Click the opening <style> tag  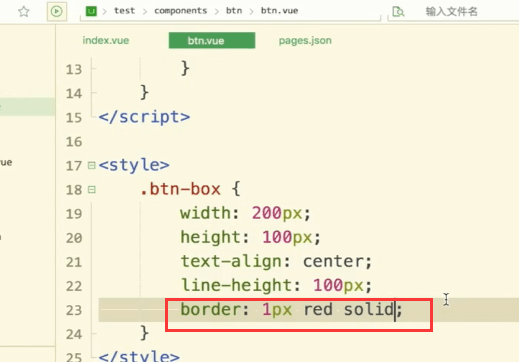click(x=134, y=165)
